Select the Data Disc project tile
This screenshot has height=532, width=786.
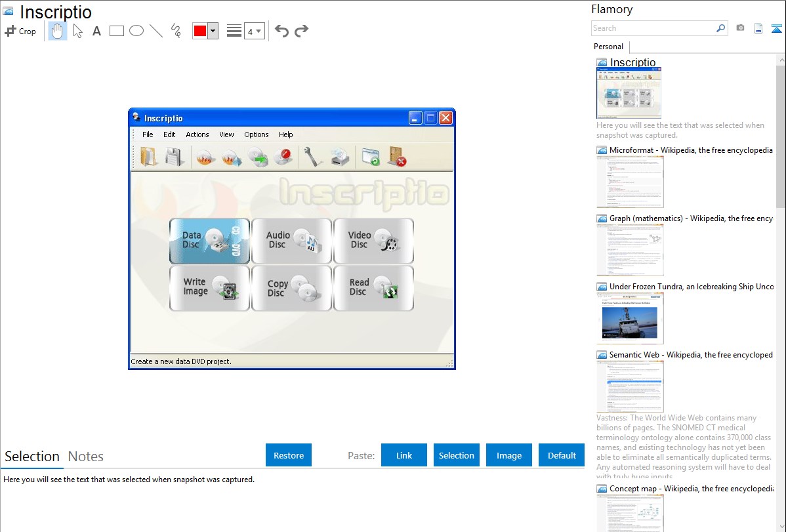(209, 241)
